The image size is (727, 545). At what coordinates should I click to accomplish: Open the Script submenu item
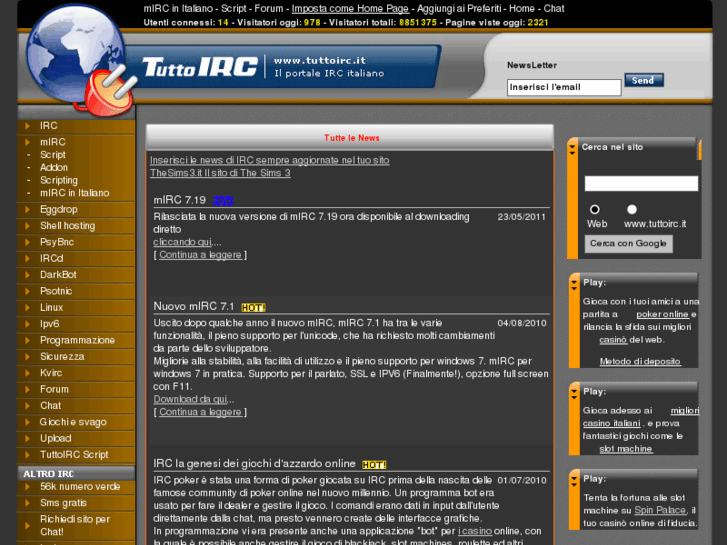point(53,155)
